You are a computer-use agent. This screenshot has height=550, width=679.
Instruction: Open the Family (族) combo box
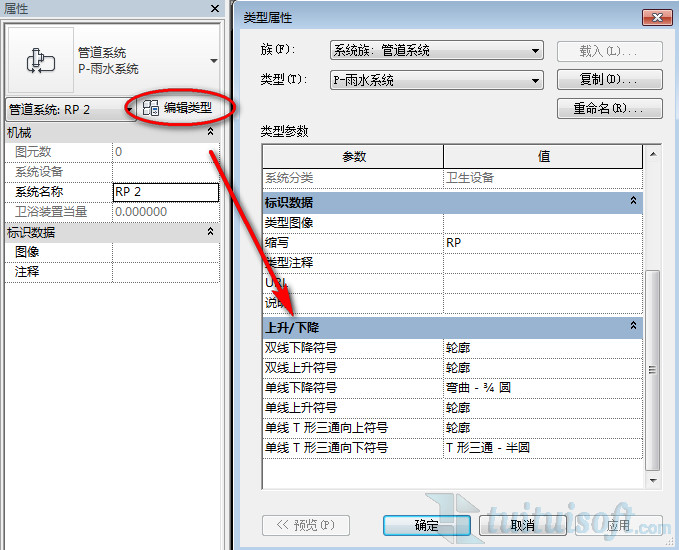tap(435, 50)
